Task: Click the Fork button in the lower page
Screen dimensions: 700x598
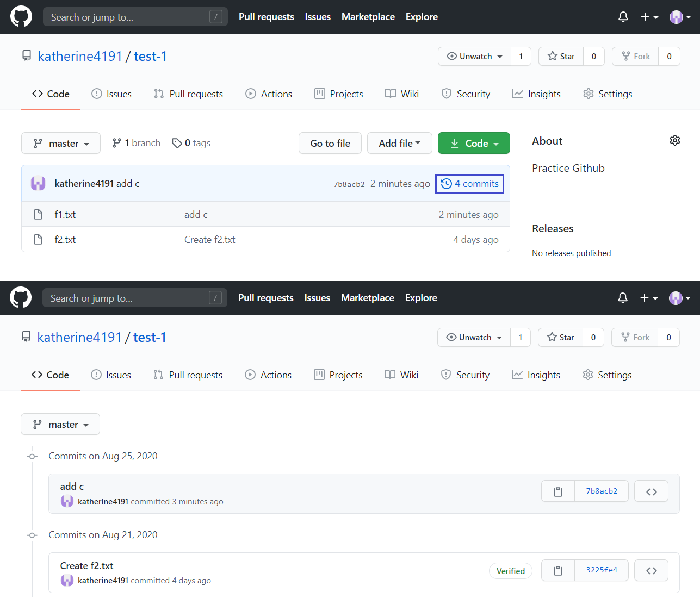Action: pos(635,338)
